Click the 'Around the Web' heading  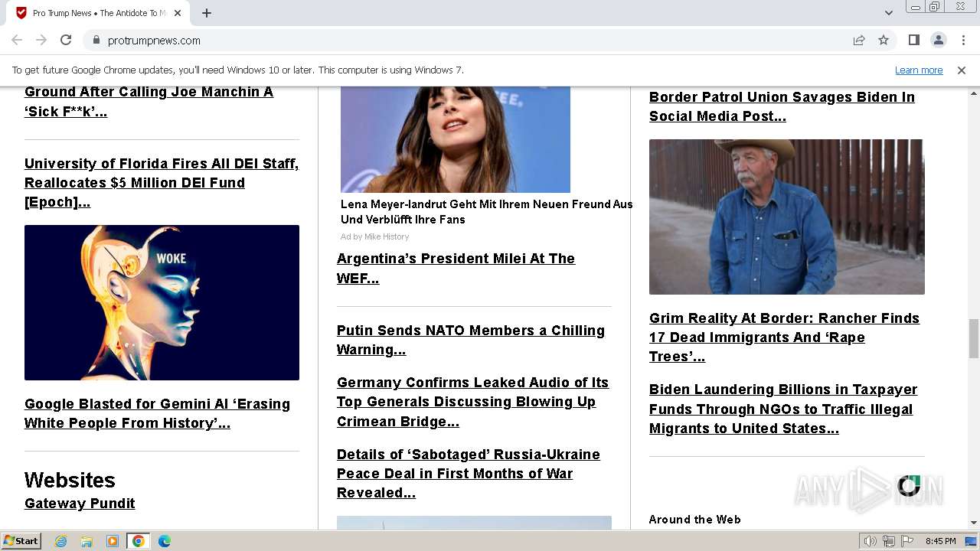tap(694, 520)
